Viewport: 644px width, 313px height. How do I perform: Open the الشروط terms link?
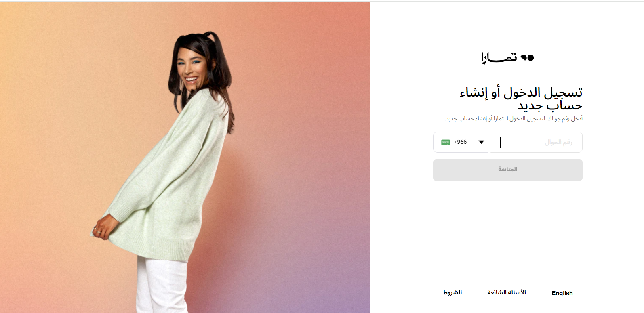(452, 292)
